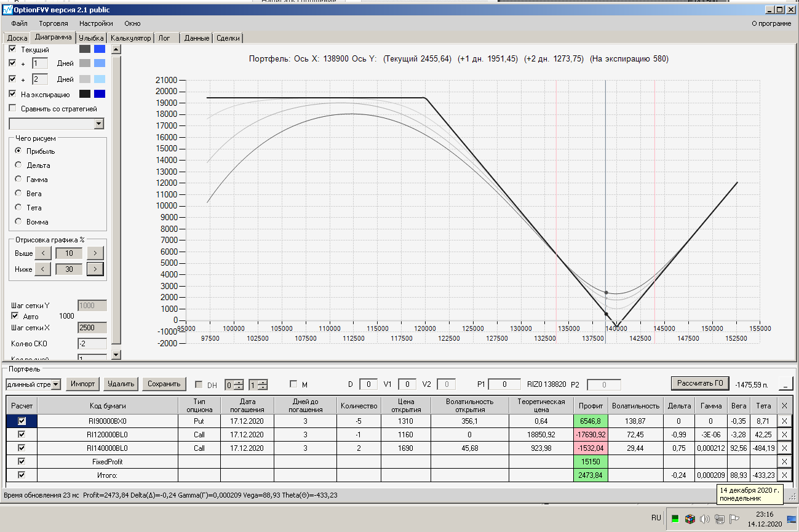This screenshot has width=799, height=532.
Task: Open the portfolio name dropdown
Action: [x=56, y=384]
